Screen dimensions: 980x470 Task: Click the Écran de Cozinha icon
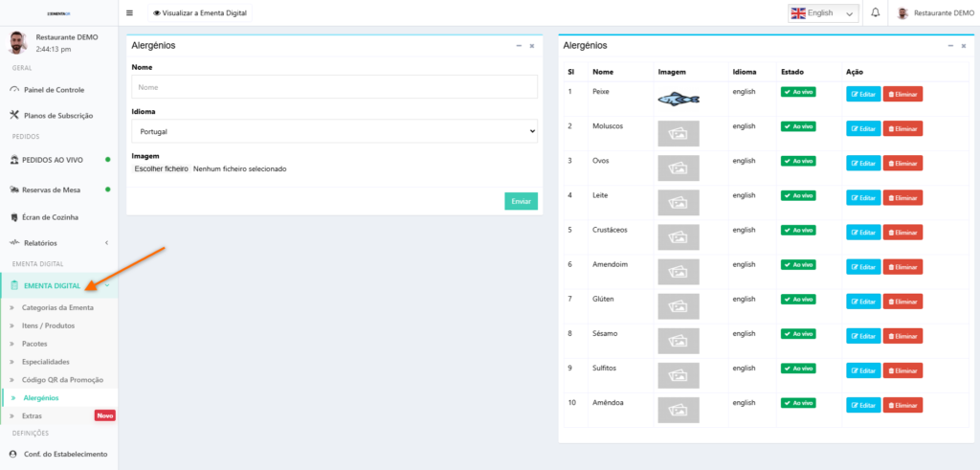[x=13, y=217]
